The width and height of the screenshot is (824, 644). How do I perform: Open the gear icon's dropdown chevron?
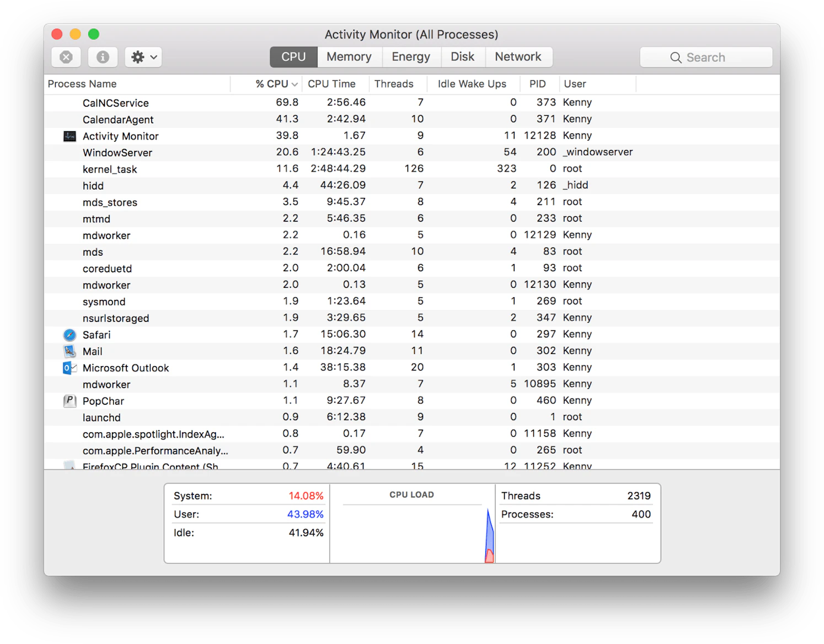tap(153, 57)
